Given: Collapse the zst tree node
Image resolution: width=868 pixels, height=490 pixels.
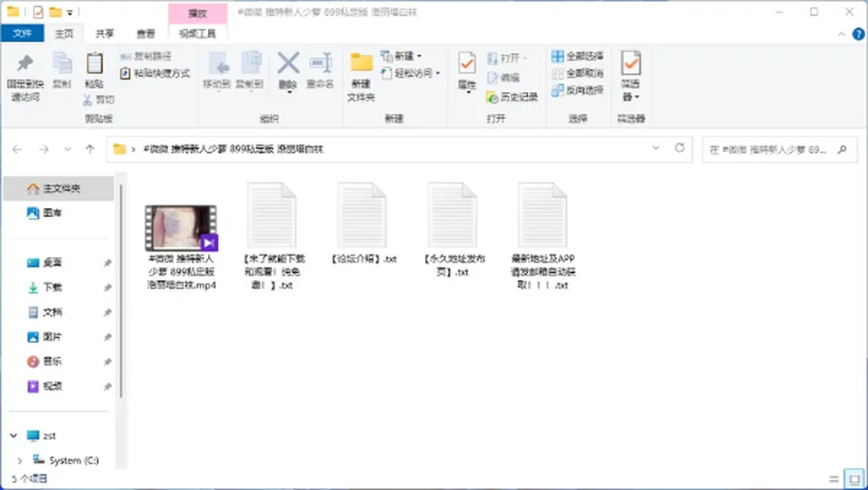Looking at the screenshot, I should [x=14, y=437].
